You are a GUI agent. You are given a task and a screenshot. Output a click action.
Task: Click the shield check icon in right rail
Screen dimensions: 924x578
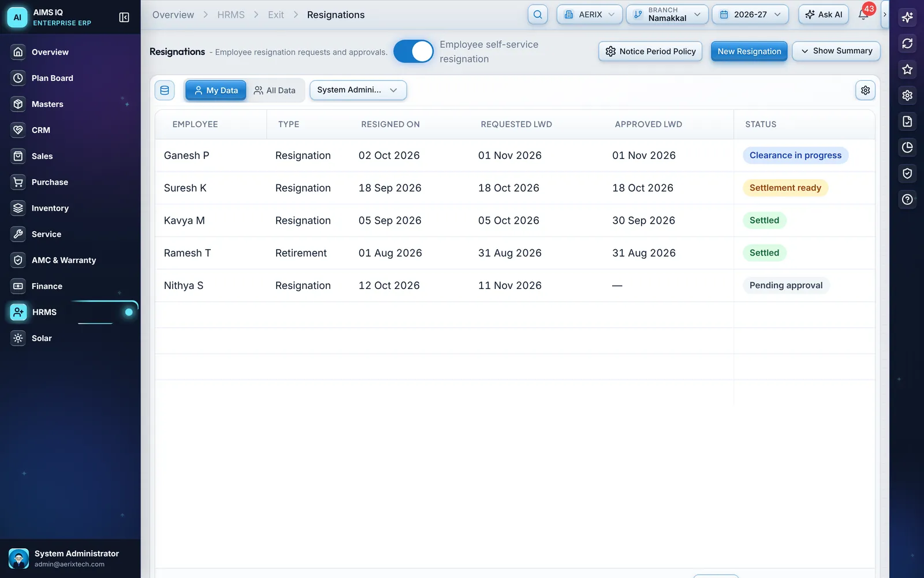pos(907,173)
